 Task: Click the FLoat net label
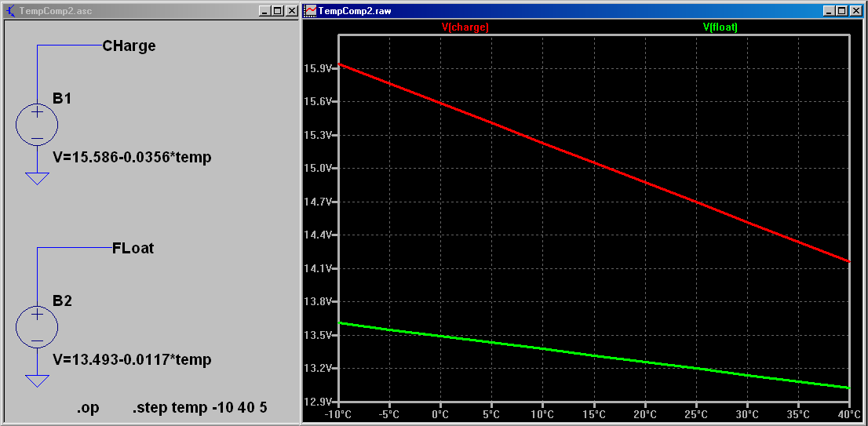133,249
